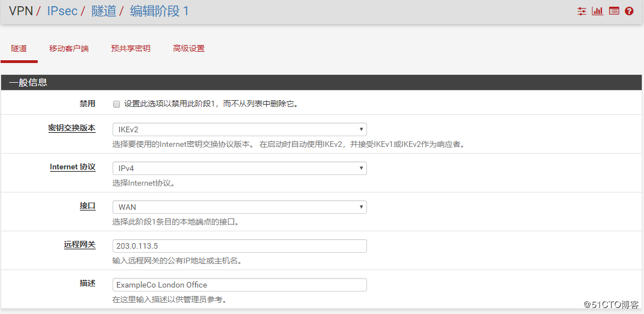This screenshot has height=314, width=644.
Task: Click the 描述 field with ExampleCo London Office
Action: point(239,285)
